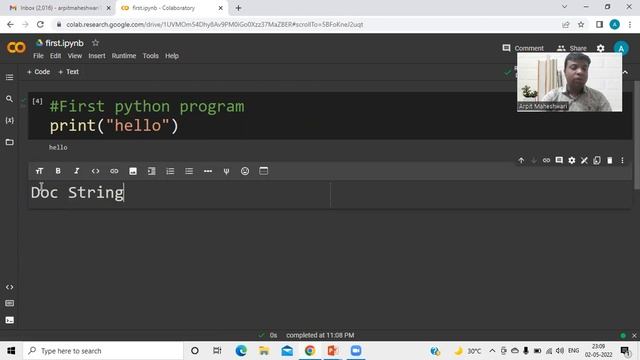Show hidden system tray icons

492,351
